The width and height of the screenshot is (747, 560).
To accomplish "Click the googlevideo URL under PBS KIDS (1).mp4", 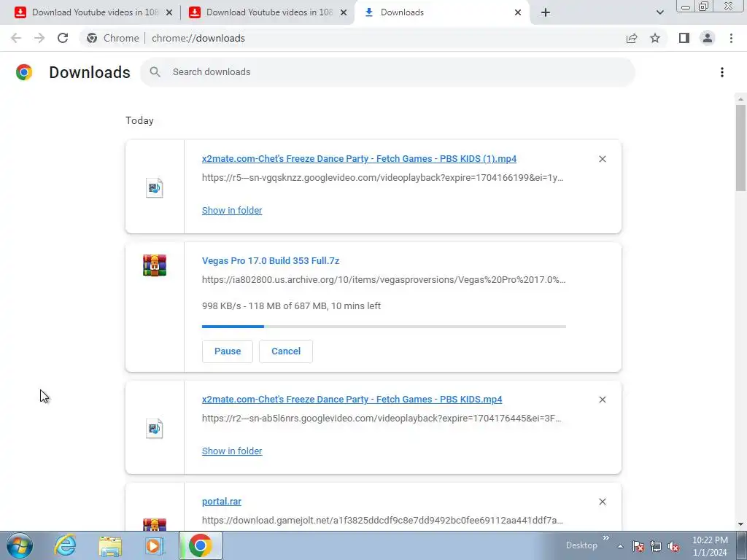I will 382,178.
